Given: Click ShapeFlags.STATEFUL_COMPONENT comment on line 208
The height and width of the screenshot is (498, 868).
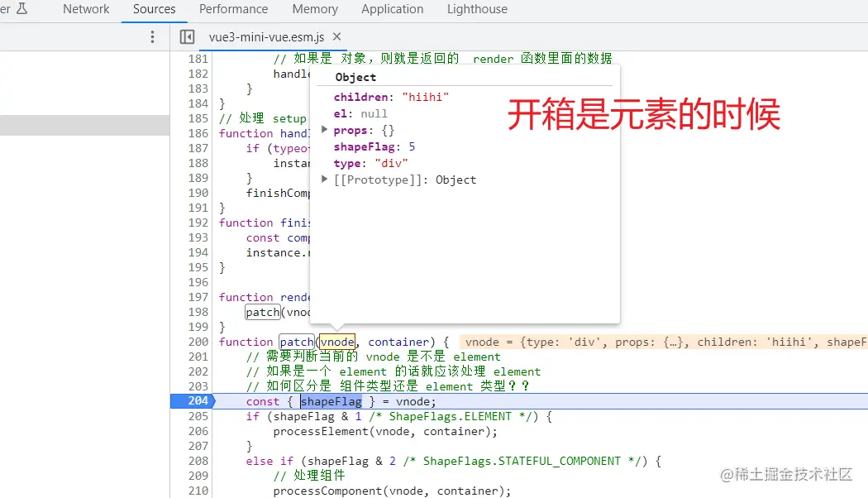Looking at the screenshot, I should (x=521, y=461).
